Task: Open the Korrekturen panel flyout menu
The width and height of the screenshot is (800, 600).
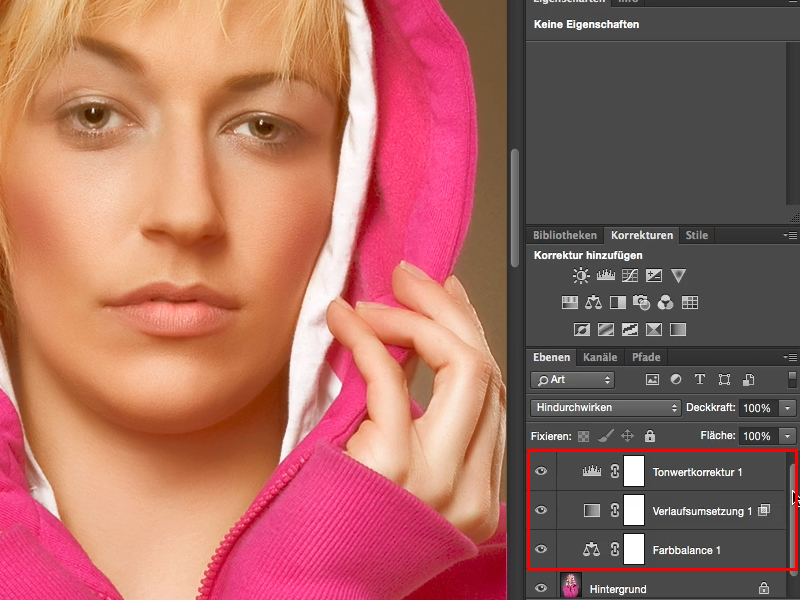Action: pos(790,235)
